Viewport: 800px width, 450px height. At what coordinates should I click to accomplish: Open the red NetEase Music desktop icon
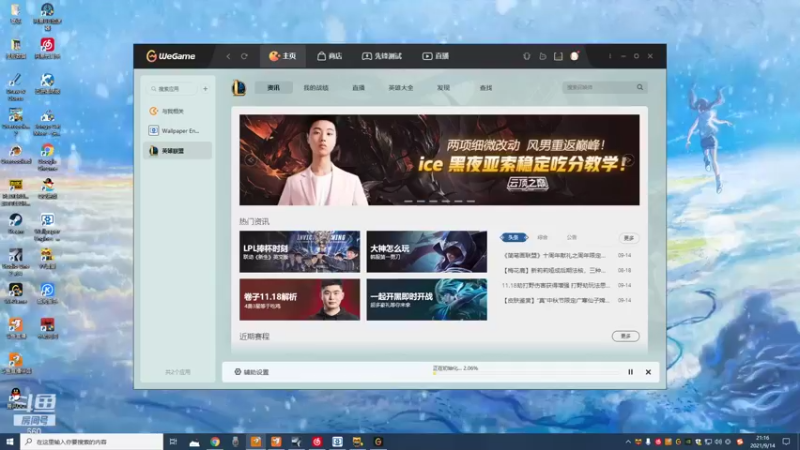[x=47, y=48]
